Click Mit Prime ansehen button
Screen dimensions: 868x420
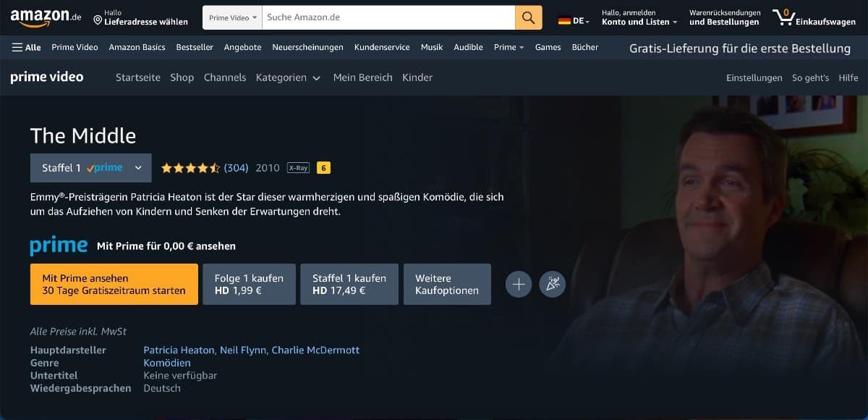coord(114,284)
